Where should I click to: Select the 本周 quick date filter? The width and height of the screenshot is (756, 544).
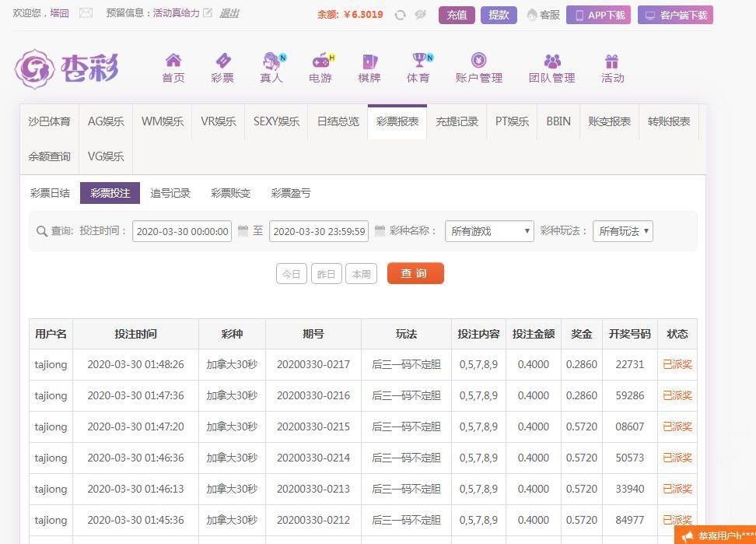click(x=361, y=274)
